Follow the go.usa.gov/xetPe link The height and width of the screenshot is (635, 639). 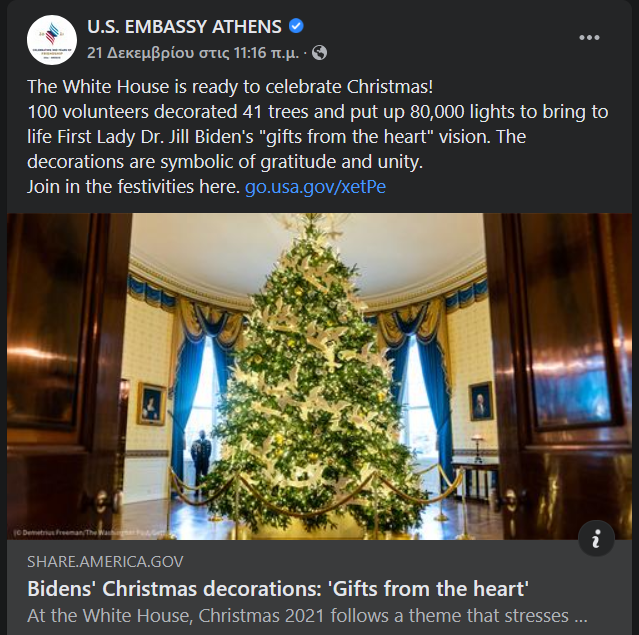point(315,187)
